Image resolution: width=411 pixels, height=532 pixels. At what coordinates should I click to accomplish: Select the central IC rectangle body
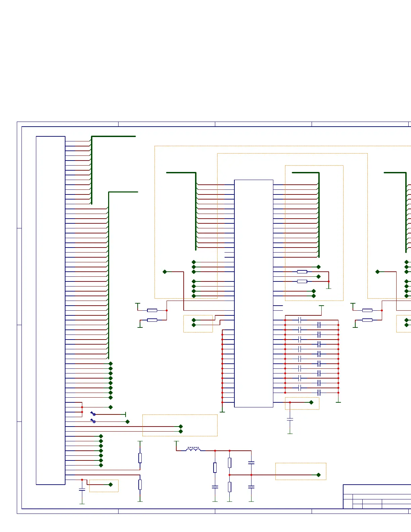coord(254,293)
